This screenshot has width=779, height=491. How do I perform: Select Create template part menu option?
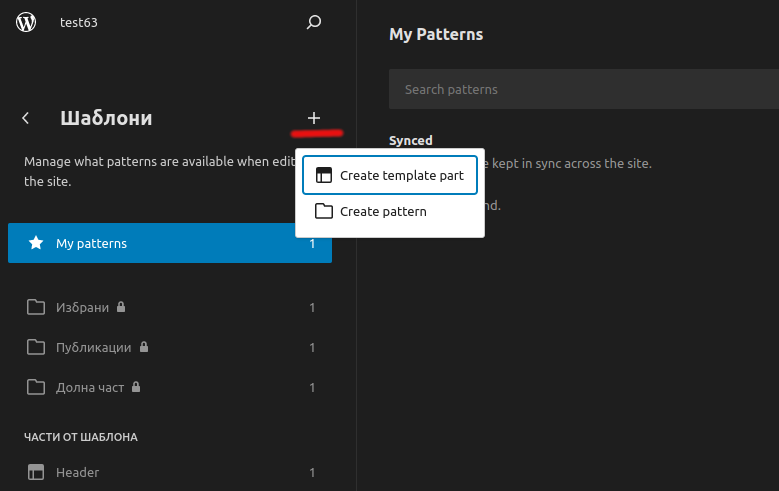(x=389, y=175)
